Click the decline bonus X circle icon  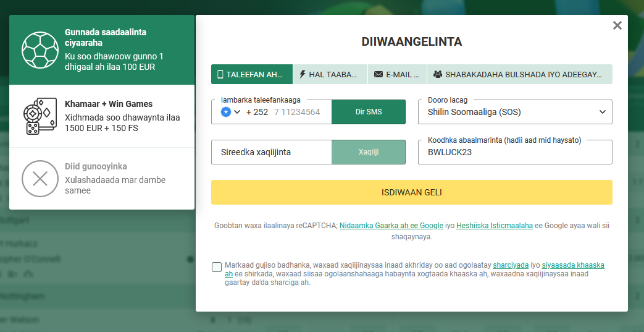coord(40,179)
